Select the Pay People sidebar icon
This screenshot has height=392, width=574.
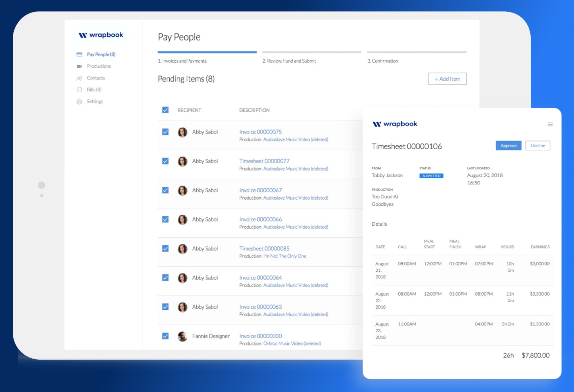click(x=80, y=54)
